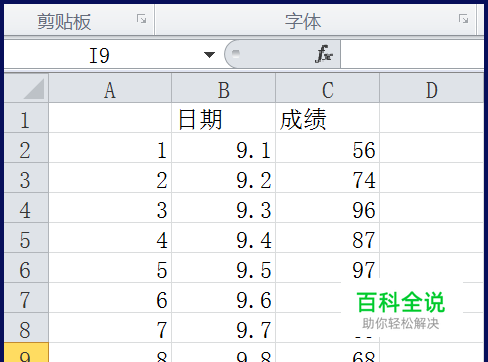Select row 5 header
This screenshot has width=488, height=362.
click(27, 238)
